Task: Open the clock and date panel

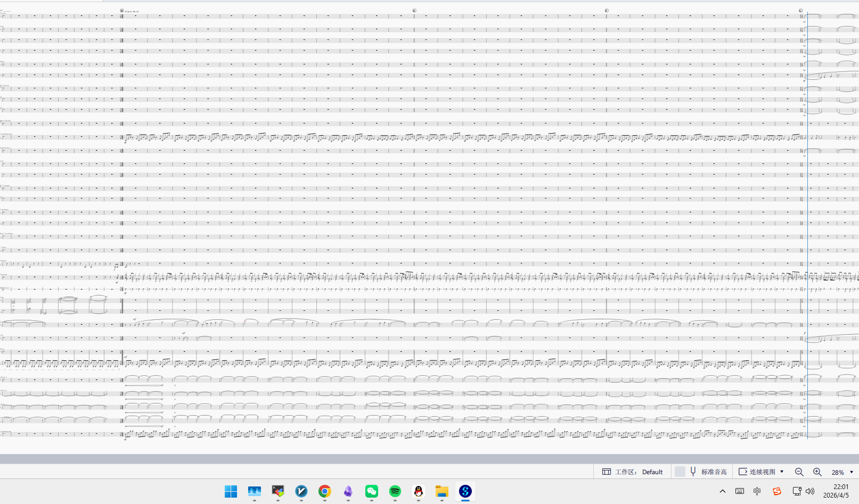Action: tap(836, 491)
